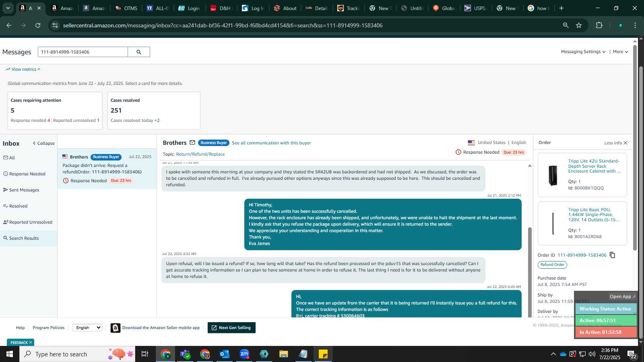Click the Working Status: Active indicator

(x=605, y=309)
